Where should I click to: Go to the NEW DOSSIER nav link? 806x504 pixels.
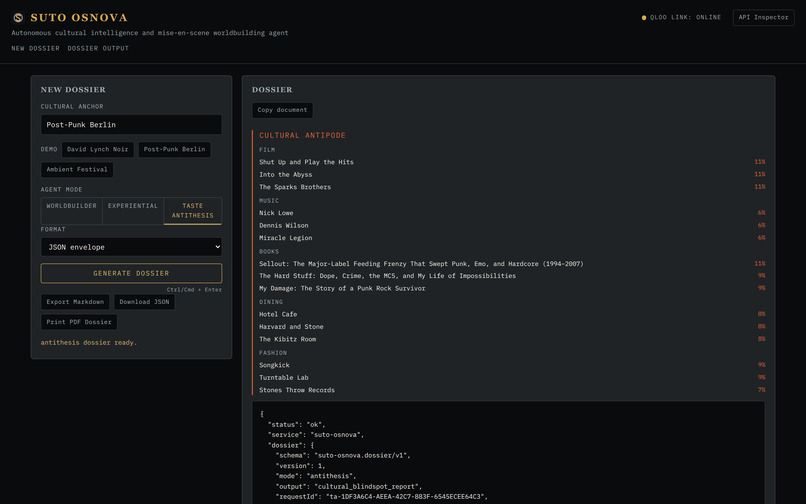tap(35, 48)
